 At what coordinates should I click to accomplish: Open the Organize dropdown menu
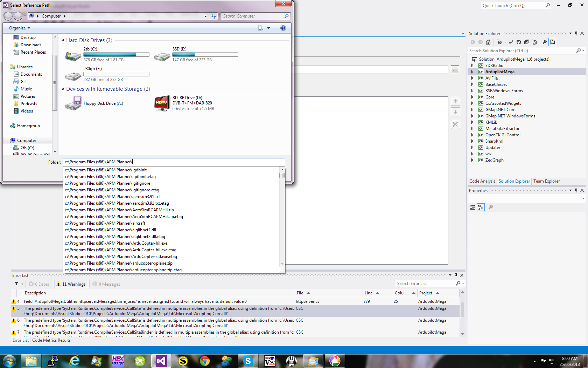pos(20,28)
